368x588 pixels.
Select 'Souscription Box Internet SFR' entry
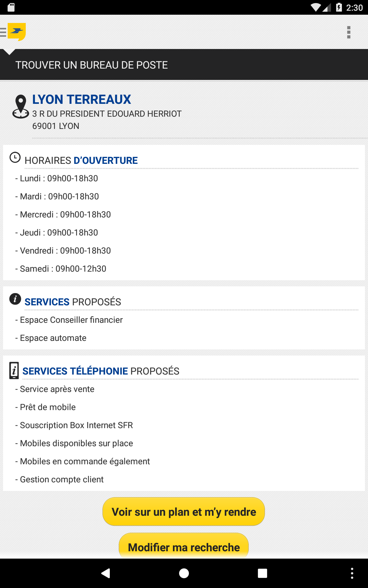point(76,425)
